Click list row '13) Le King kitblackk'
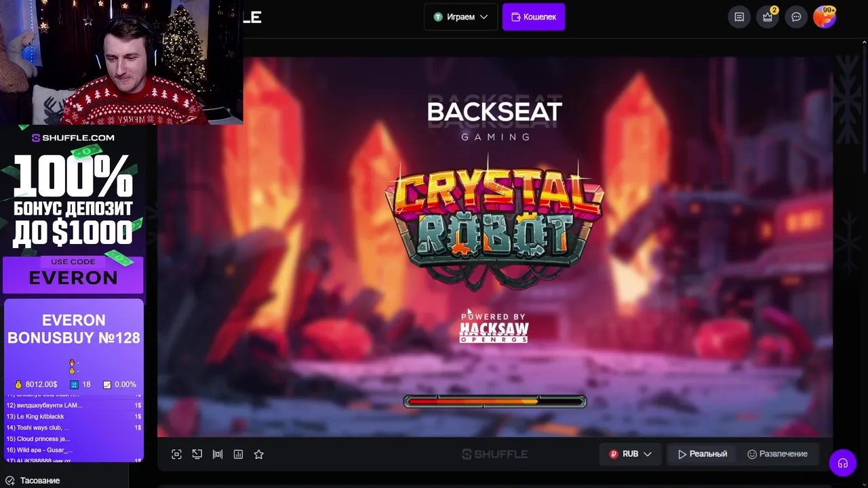 tap(74, 416)
